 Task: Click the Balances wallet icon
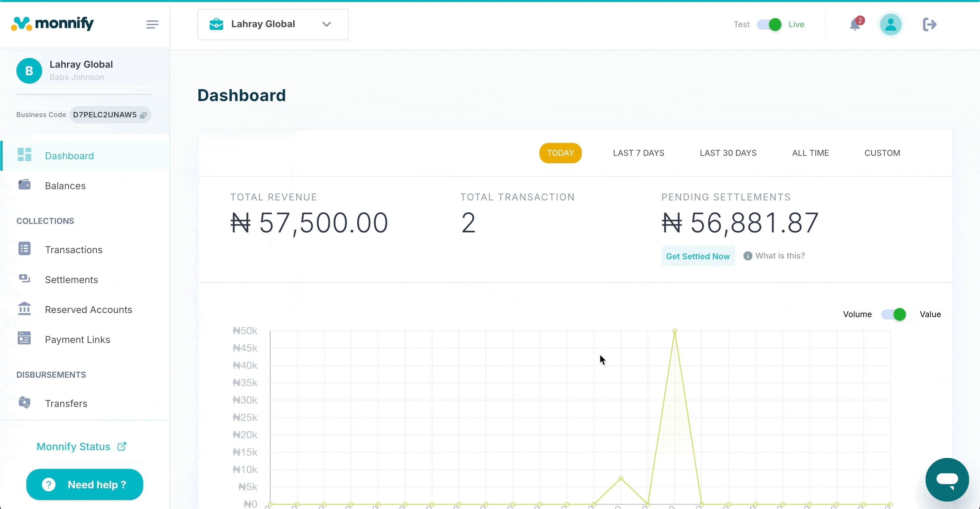25,185
